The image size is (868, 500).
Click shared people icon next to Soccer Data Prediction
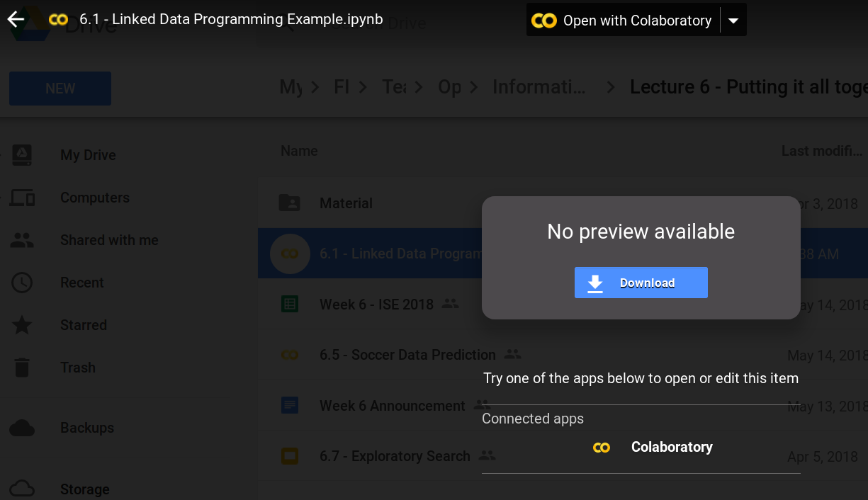(512, 354)
